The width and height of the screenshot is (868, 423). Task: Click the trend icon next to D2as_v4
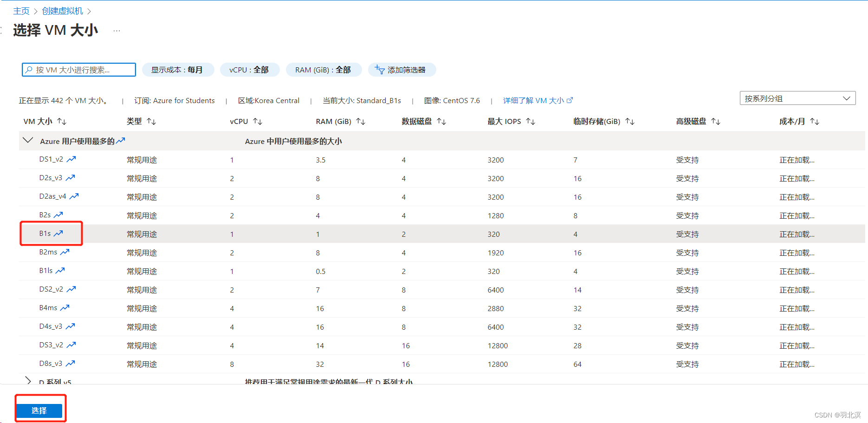tap(74, 196)
